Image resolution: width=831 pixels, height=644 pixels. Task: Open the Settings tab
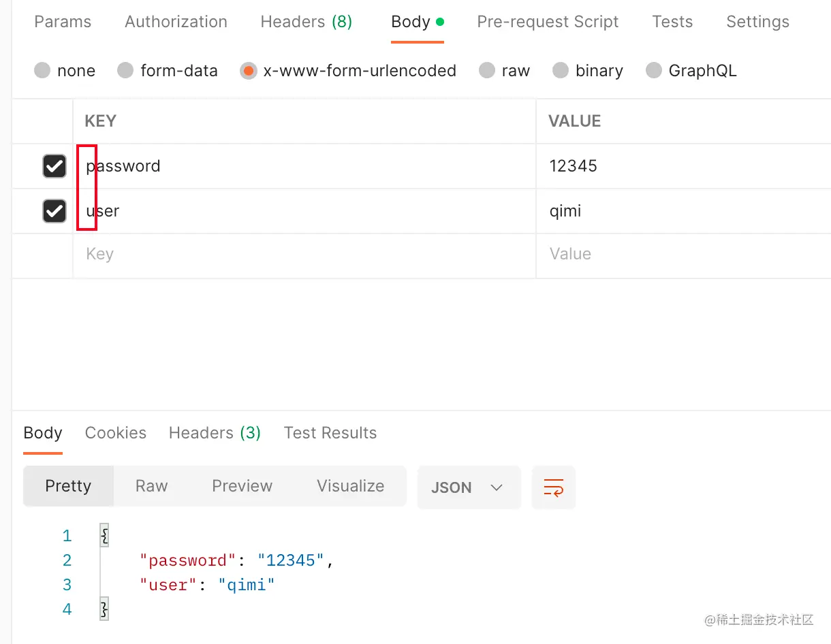pos(757,22)
